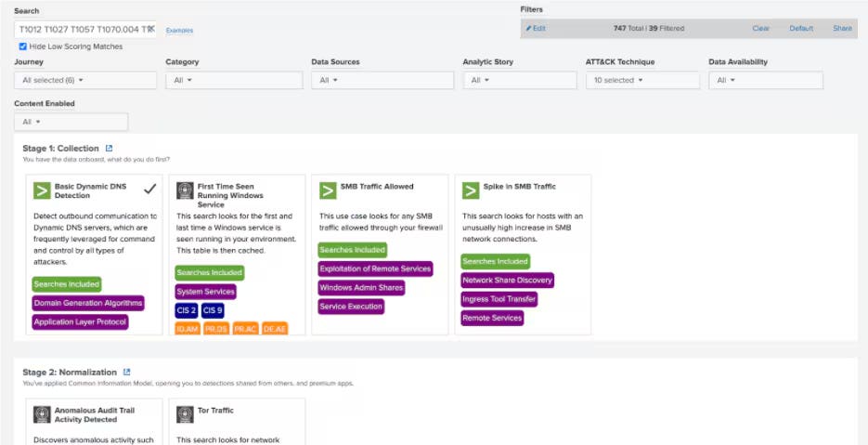Select the Domain Generation Algorithms tag

(x=88, y=303)
